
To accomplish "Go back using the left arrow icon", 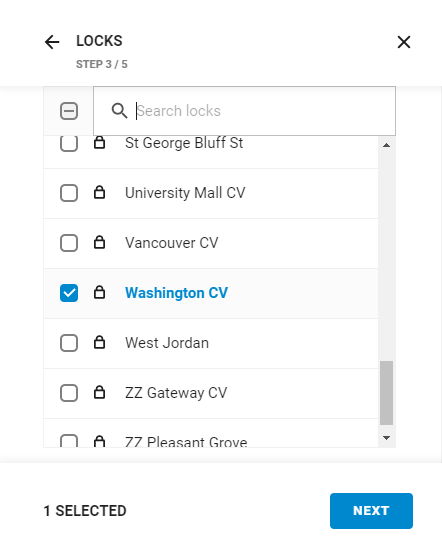I will point(52,42).
